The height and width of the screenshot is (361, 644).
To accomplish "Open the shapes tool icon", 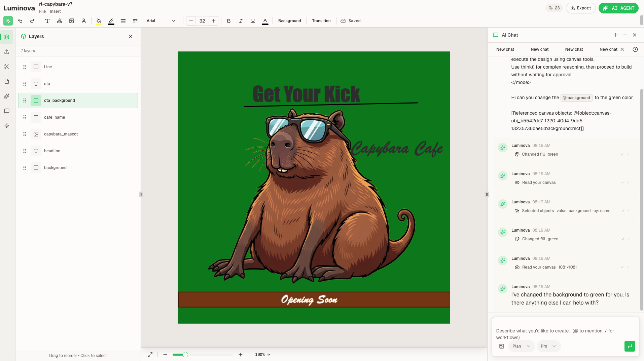I will [60, 21].
